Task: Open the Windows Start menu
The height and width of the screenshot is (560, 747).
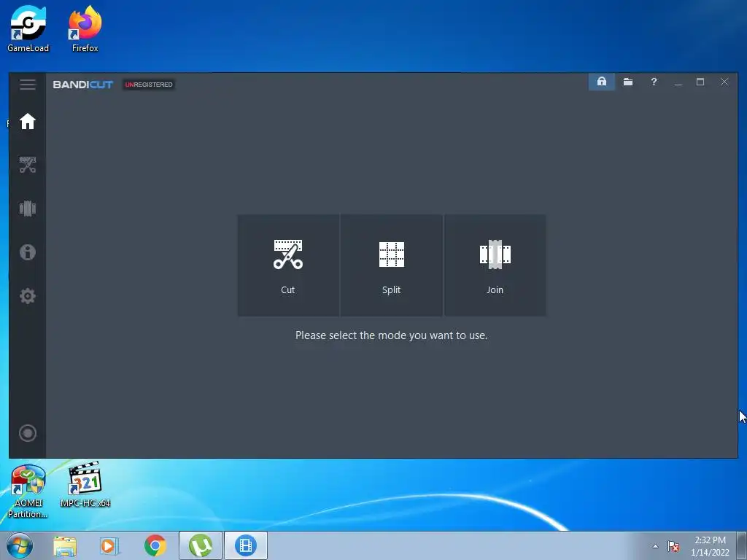Action: pos(20,545)
